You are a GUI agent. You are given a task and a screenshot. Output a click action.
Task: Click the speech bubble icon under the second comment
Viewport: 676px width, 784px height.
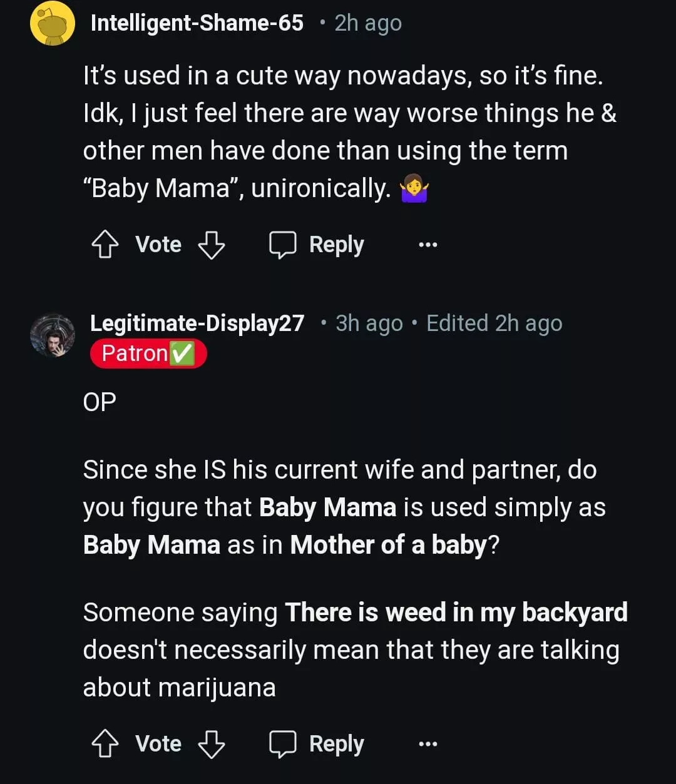pyautogui.click(x=282, y=744)
